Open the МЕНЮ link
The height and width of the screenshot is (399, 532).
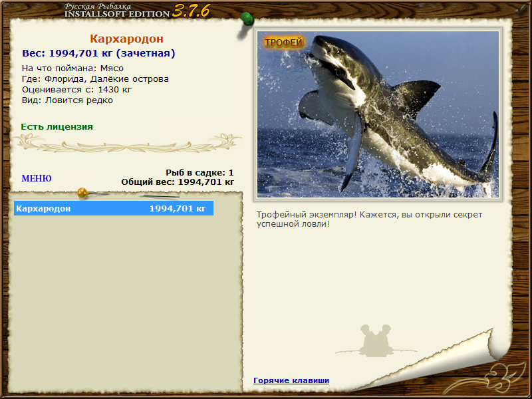[x=37, y=178]
